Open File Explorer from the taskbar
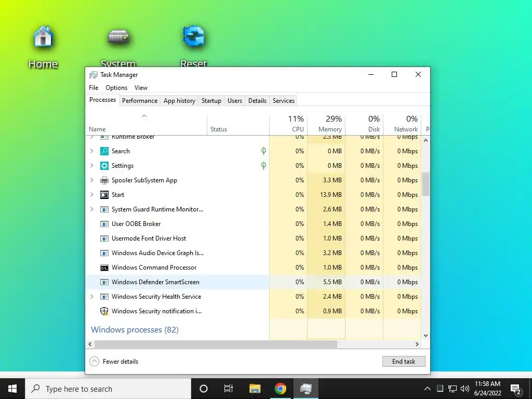Image resolution: width=532 pixels, height=399 pixels. pyautogui.click(x=255, y=389)
